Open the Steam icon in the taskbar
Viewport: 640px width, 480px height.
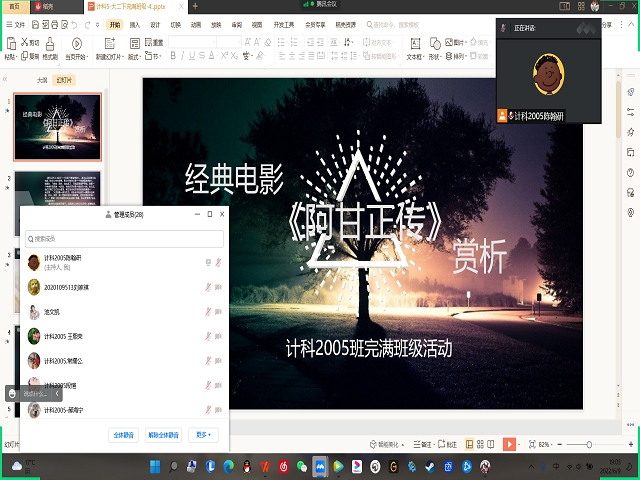[430, 466]
